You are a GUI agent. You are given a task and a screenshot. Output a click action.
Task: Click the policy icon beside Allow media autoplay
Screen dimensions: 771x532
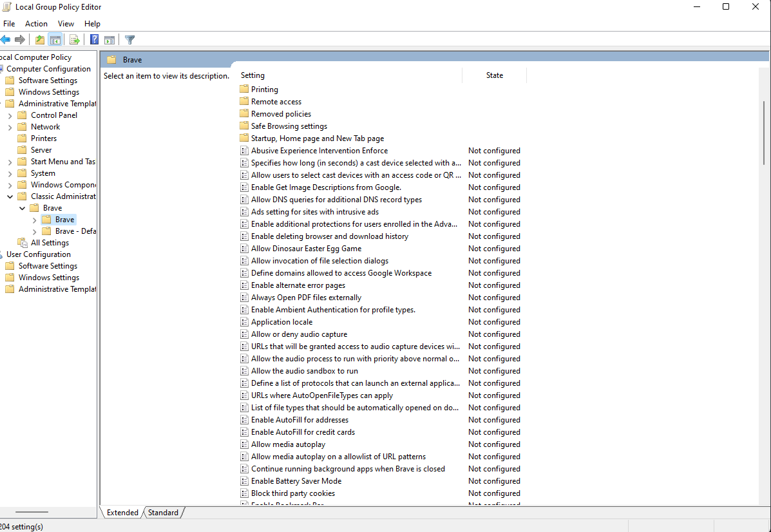click(244, 444)
